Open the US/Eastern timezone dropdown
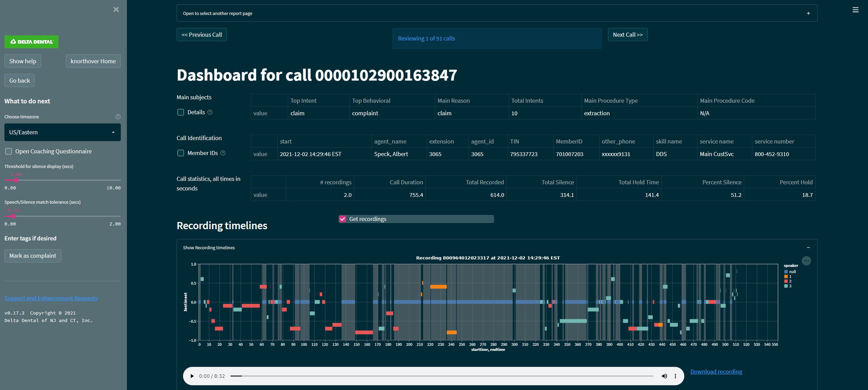This screenshot has height=390, width=868. (x=62, y=132)
